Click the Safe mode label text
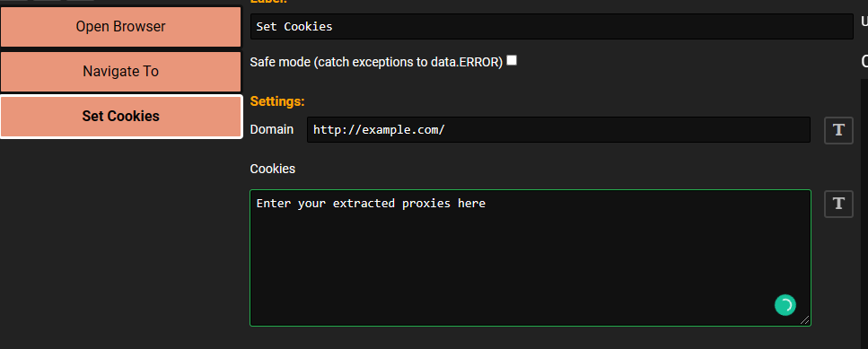 [376, 62]
